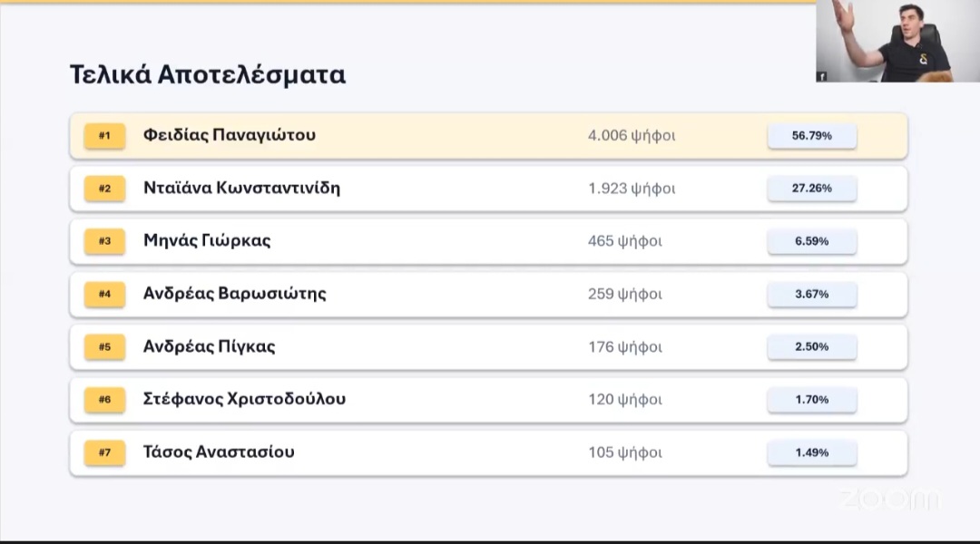Click the 105 ψήφοι vote count
Screen dimensions: 980x544
click(x=624, y=452)
